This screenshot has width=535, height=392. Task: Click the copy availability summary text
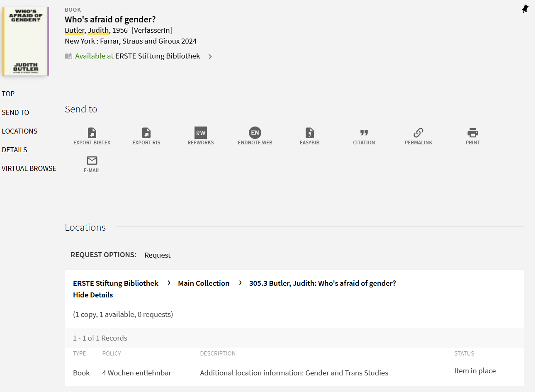[123, 314]
